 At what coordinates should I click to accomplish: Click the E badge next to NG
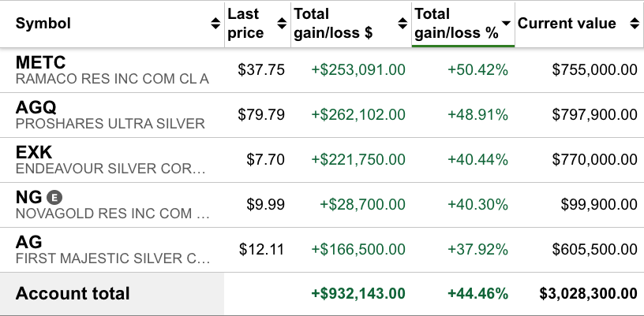click(54, 197)
